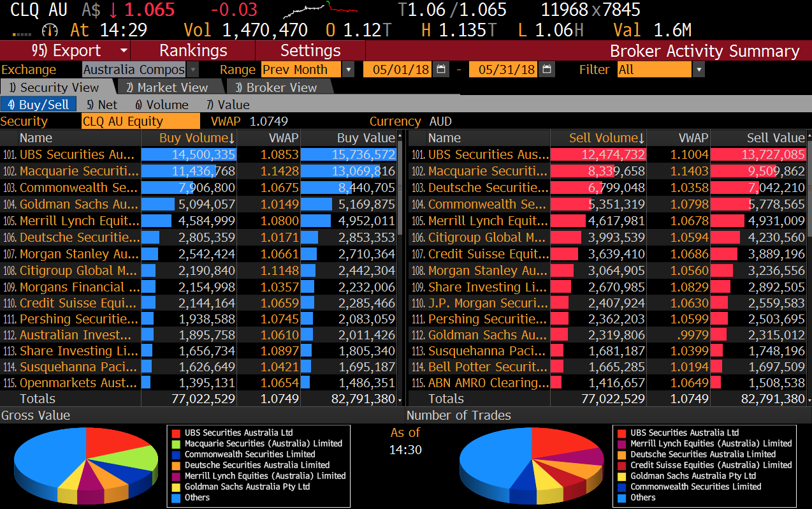This screenshot has width=812, height=509.
Task: Click the Security field CLQ AU Equity
Action: click(x=141, y=121)
